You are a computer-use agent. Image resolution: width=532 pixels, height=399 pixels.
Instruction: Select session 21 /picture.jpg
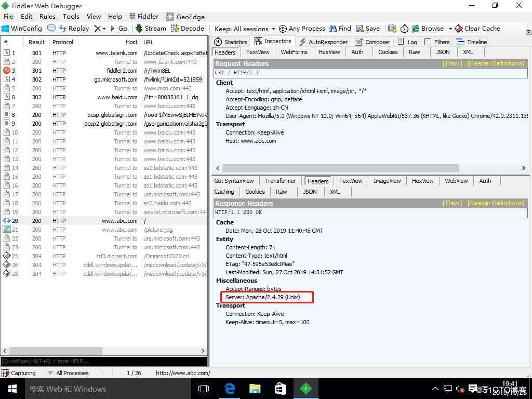coord(104,230)
